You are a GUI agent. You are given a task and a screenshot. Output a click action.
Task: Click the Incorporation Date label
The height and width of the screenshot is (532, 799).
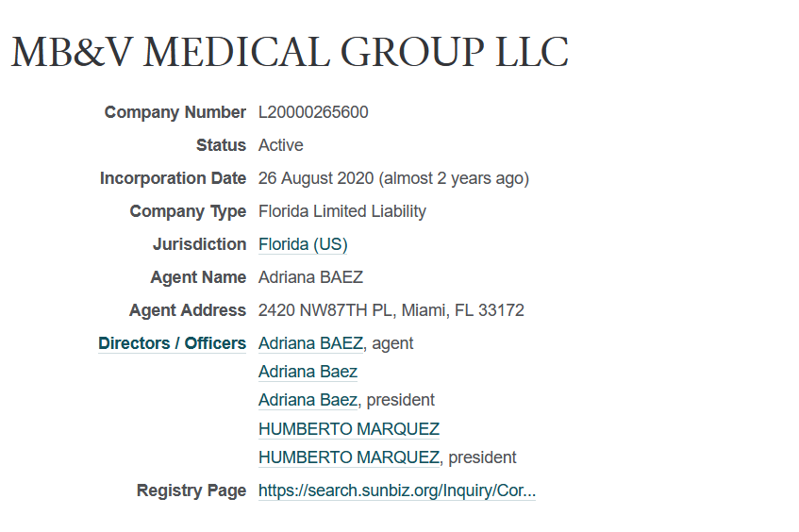[x=173, y=178]
